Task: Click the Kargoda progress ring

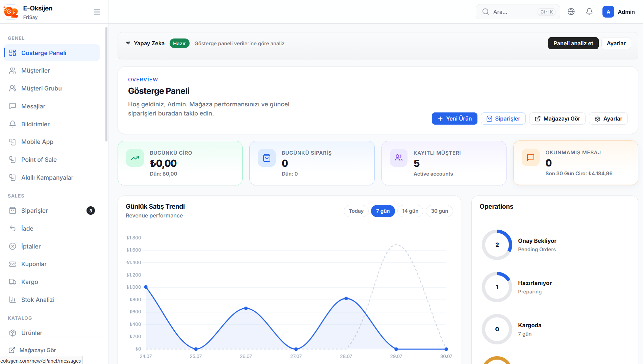Action: pyautogui.click(x=497, y=329)
